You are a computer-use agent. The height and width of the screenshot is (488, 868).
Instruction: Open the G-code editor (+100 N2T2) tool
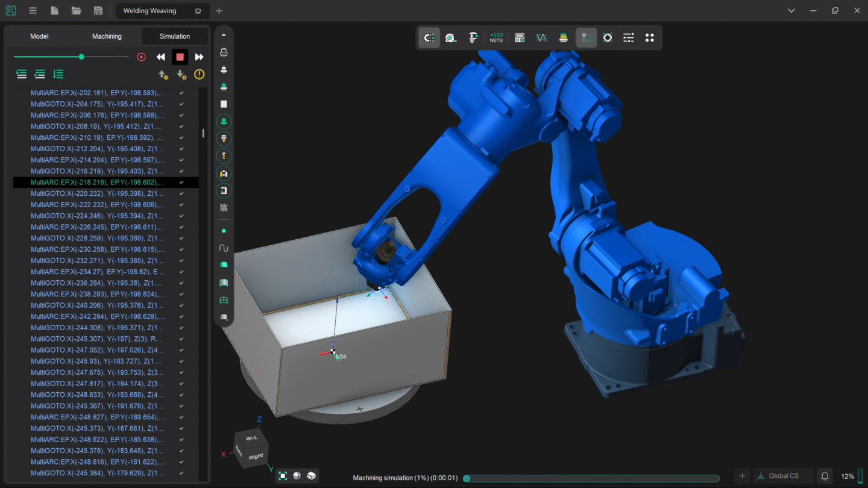[496, 37]
